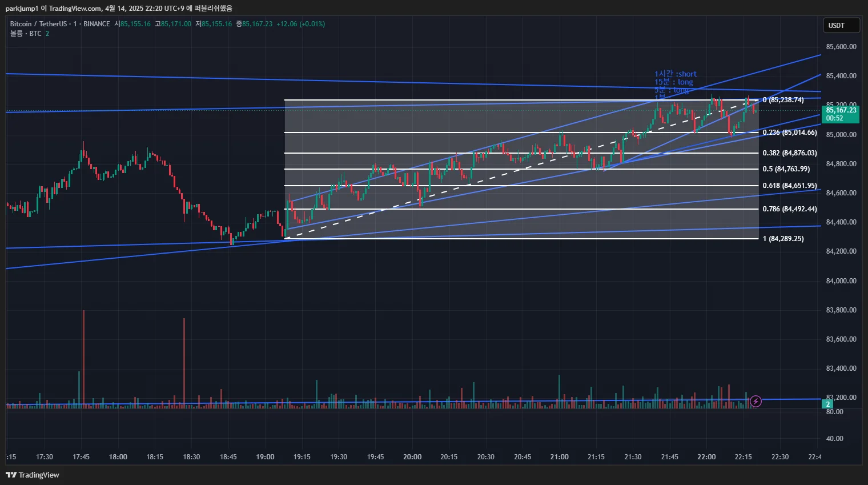868x485 pixels.
Task: Click 84,800.00 on the price axis
Action: point(841,164)
